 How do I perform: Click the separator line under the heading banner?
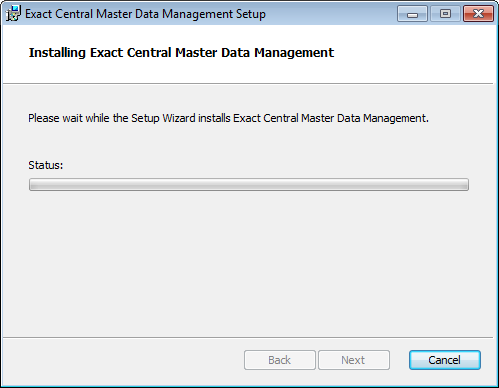[x=248, y=83]
